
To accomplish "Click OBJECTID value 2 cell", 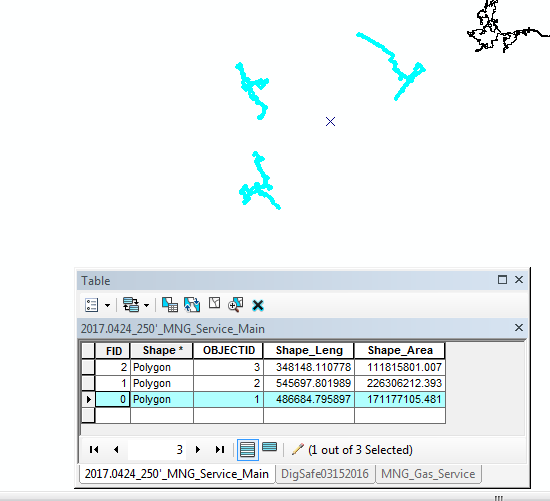I will point(228,383).
